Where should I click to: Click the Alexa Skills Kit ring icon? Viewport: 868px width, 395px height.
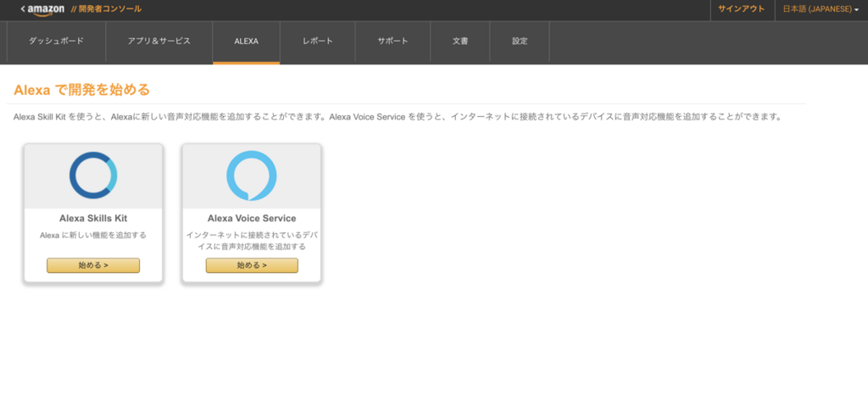(93, 175)
